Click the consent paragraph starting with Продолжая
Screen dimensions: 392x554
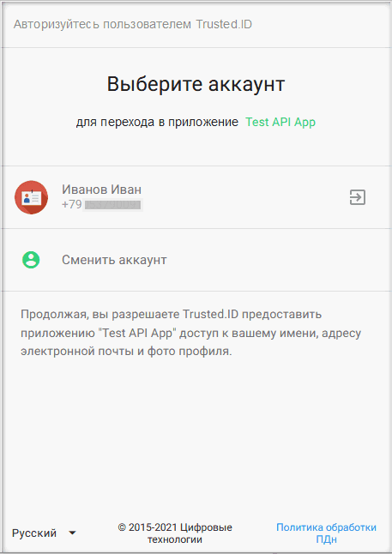[x=191, y=333]
